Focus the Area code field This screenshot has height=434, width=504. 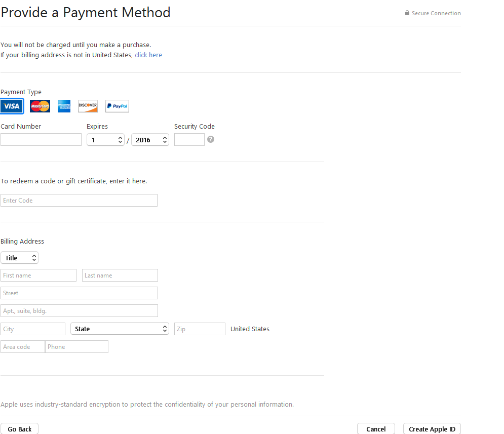[x=23, y=346]
